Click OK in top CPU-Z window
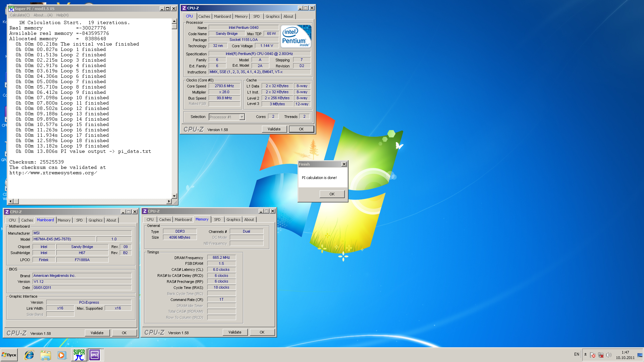The height and width of the screenshot is (362, 644). [301, 129]
